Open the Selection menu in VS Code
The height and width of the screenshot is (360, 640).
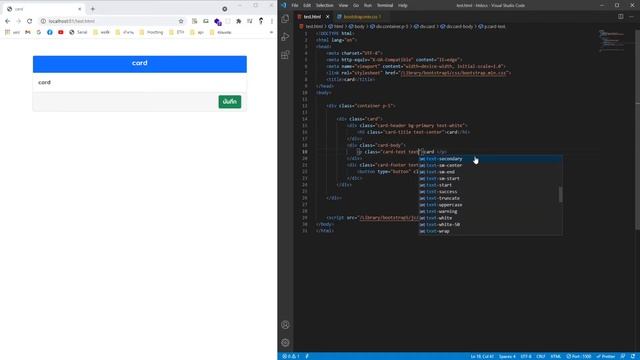click(x=324, y=5)
